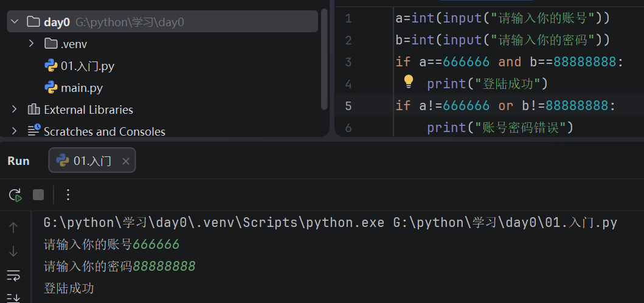The image size is (644, 303).
Task: Click the .venv folder icon
Action: point(50,44)
